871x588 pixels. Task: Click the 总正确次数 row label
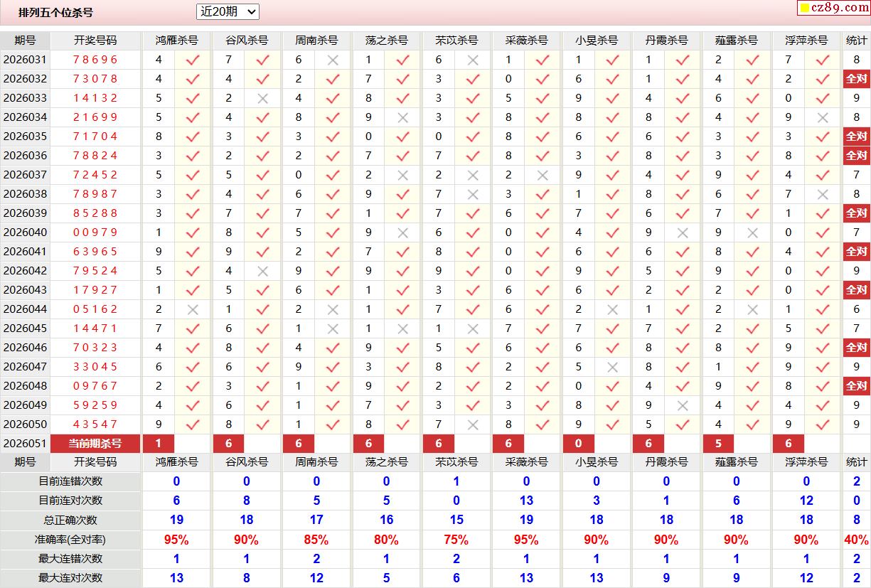click(x=70, y=520)
